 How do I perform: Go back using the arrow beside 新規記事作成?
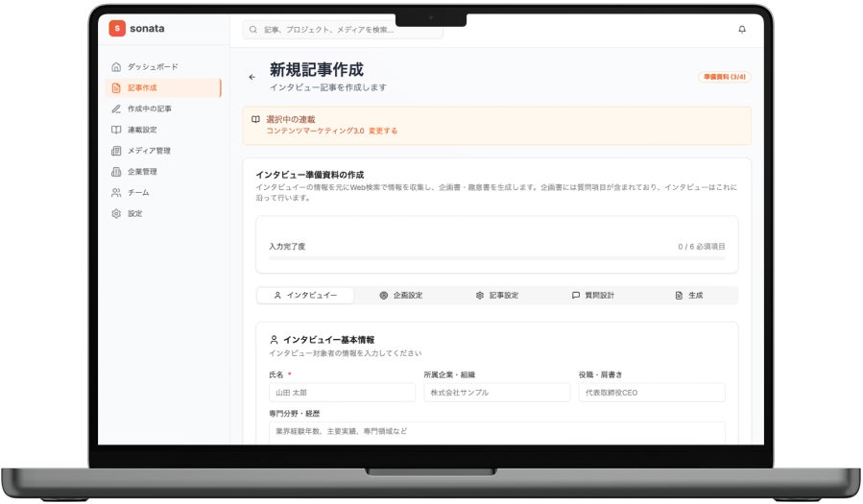coord(252,77)
